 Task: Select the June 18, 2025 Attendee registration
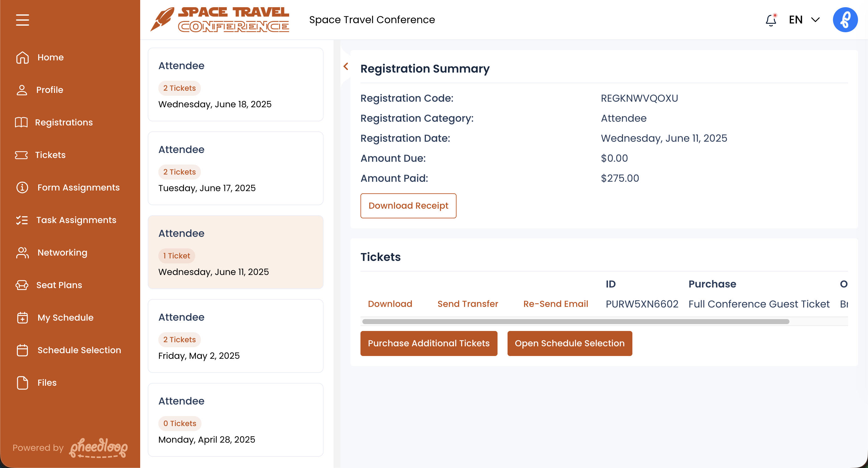(235, 84)
